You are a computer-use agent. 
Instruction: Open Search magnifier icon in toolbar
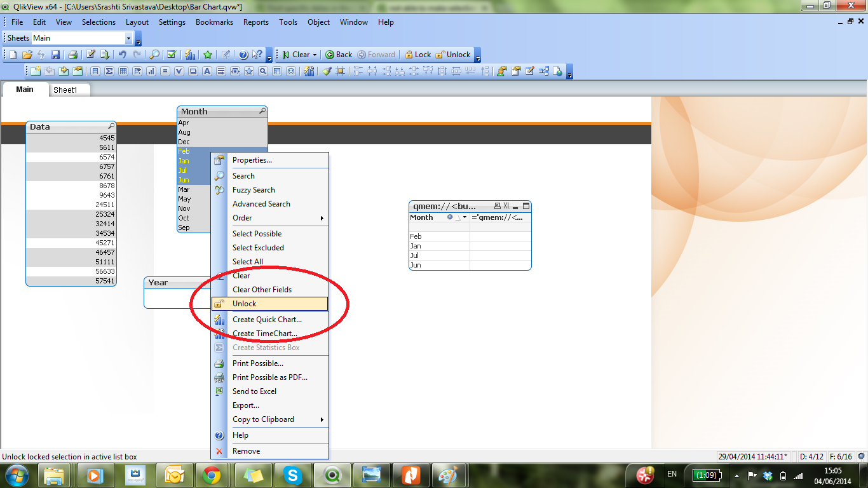(154, 55)
